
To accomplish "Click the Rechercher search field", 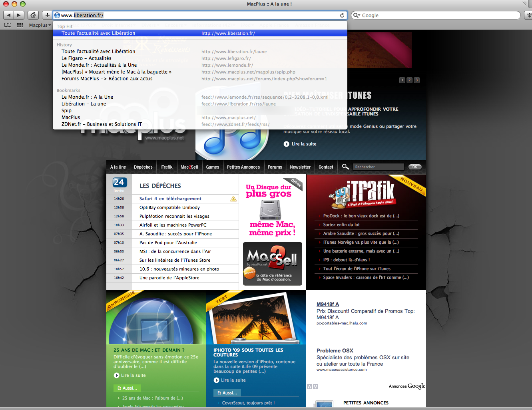I will point(379,167).
